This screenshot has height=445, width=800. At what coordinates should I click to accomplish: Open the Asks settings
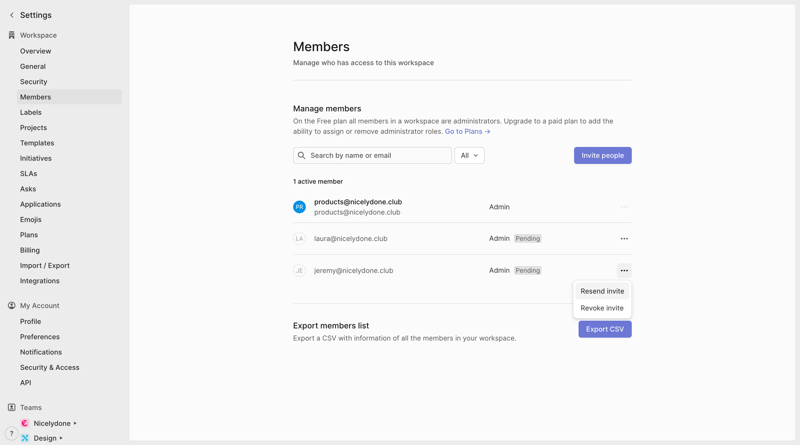(x=69, y=189)
